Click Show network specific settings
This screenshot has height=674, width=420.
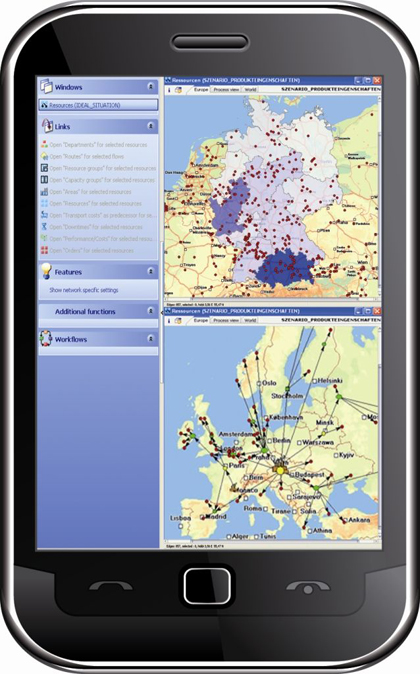click(x=84, y=290)
